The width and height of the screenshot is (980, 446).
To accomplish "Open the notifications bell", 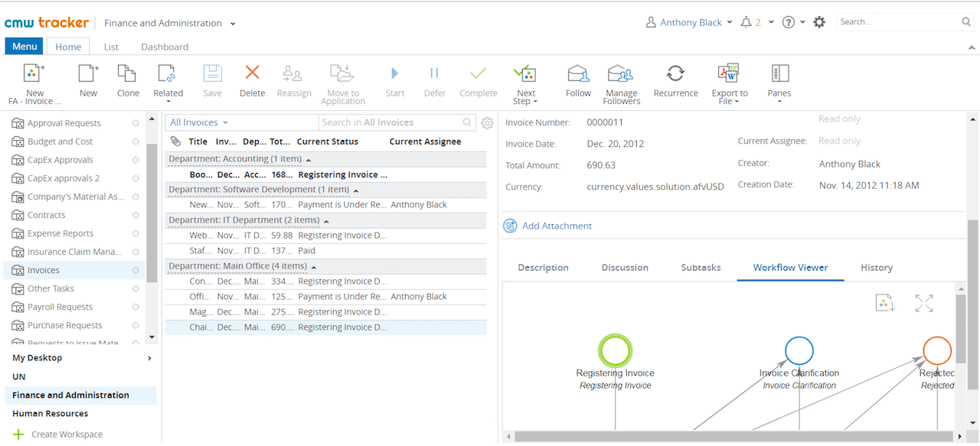I will coord(746,22).
